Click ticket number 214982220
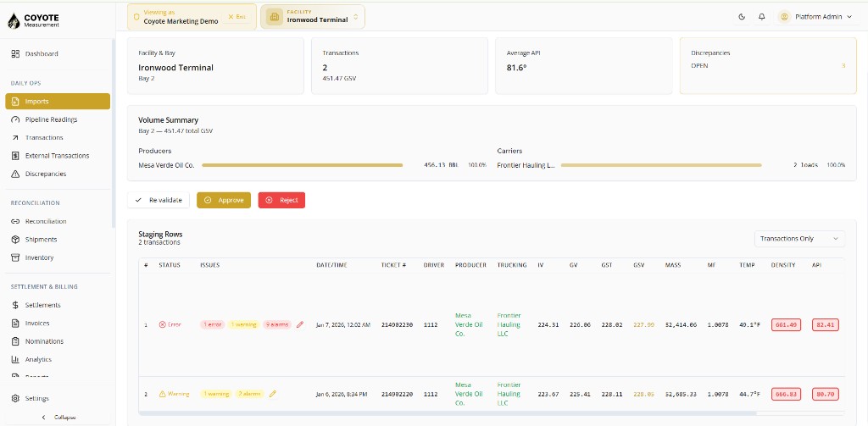 point(397,394)
